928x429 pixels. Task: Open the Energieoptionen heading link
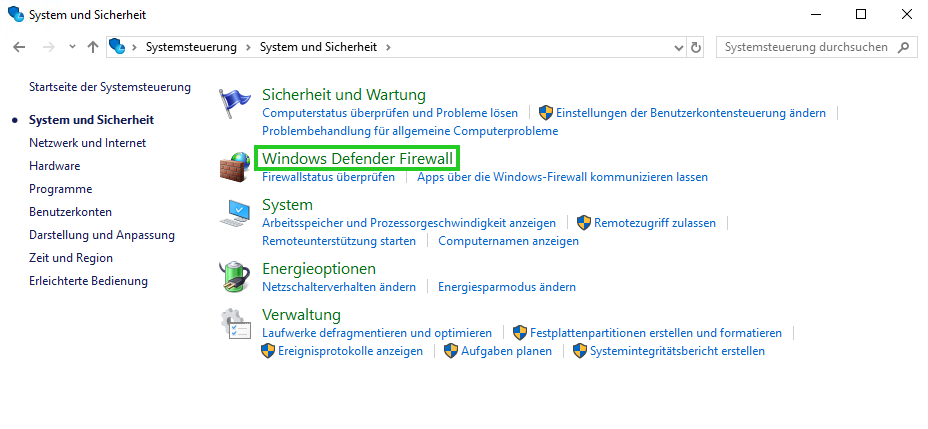click(x=319, y=269)
